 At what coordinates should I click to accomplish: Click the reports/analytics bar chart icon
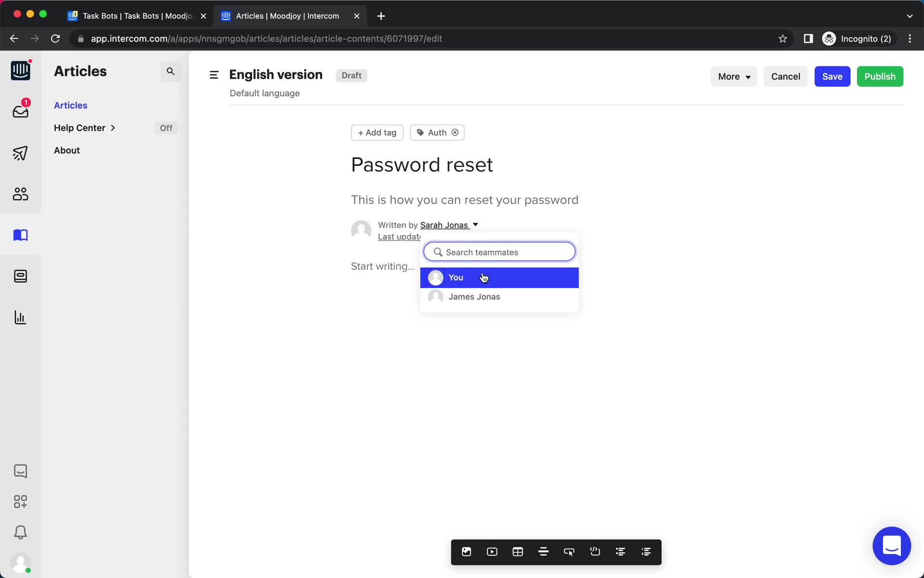click(x=20, y=317)
